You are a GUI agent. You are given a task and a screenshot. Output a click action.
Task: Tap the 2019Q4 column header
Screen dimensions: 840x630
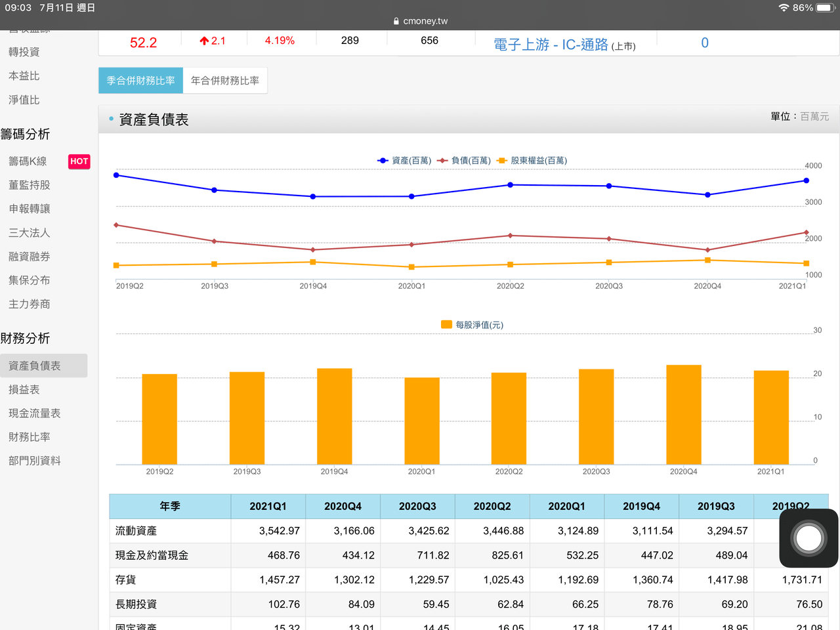[x=642, y=506]
